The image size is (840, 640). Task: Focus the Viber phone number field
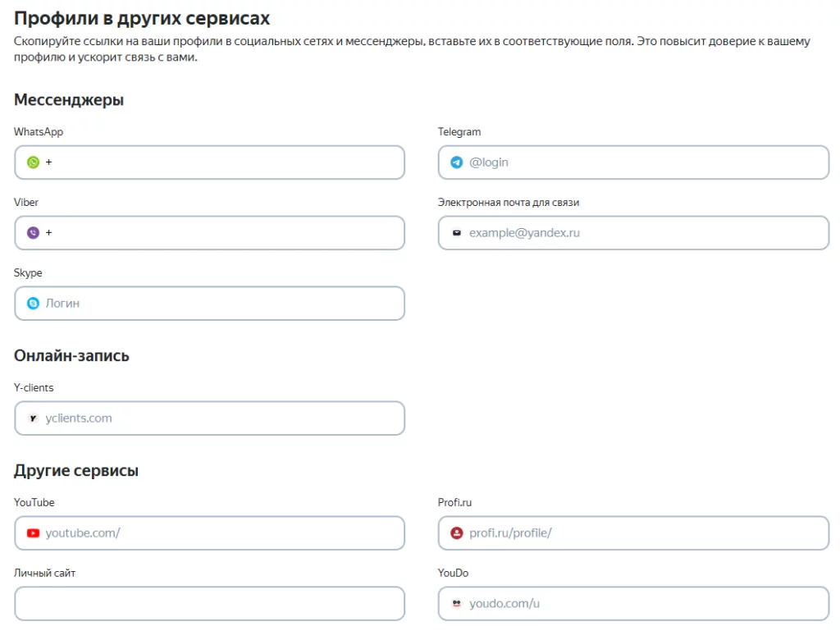click(x=221, y=233)
